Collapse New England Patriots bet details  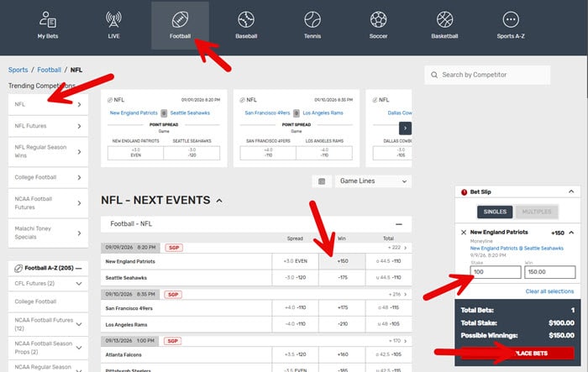[x=571, y=233]
